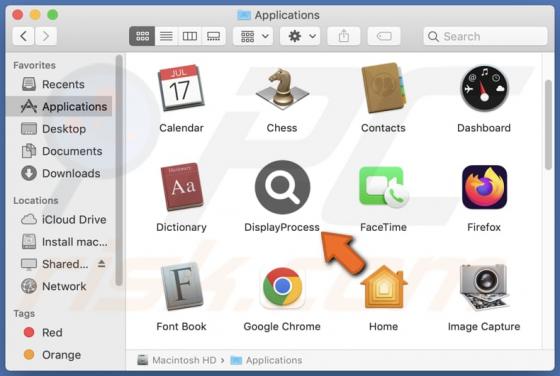This screenshot has height=376, width=560.
Task: Select the Dictionary app icon
Action: pos(182,186)
